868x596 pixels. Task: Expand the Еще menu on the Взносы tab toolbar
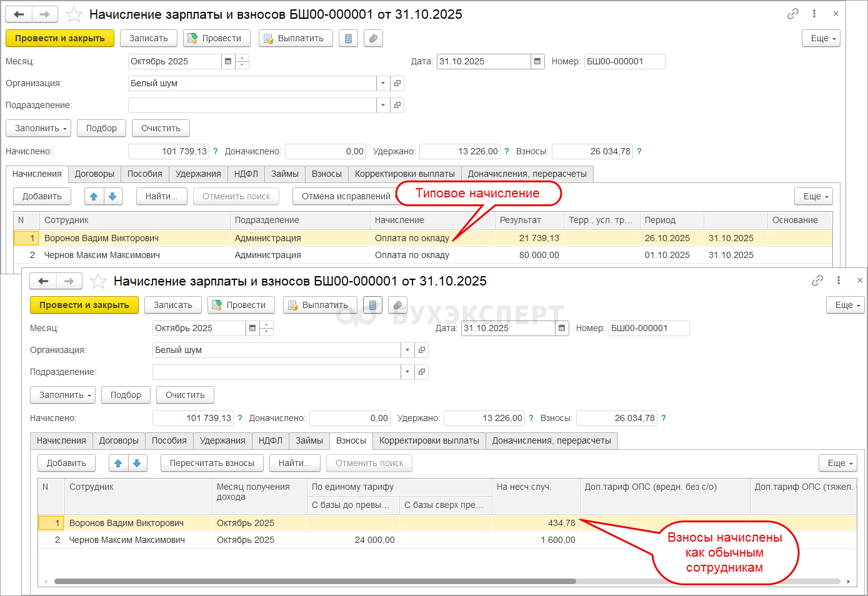point(837,463)
